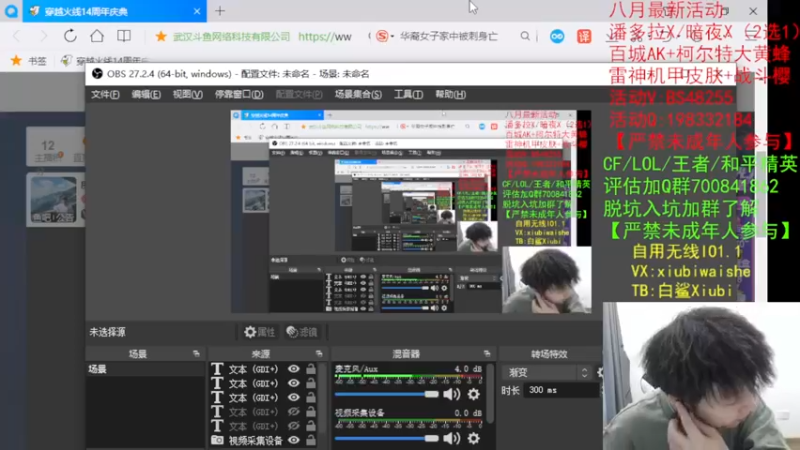
Task: Click the 时长 300 ms duration field
Action: (560, 390)
